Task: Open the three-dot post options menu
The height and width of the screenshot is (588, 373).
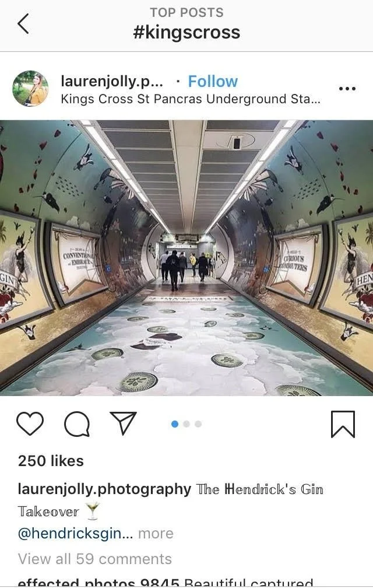Action: [x=347, y=89]
